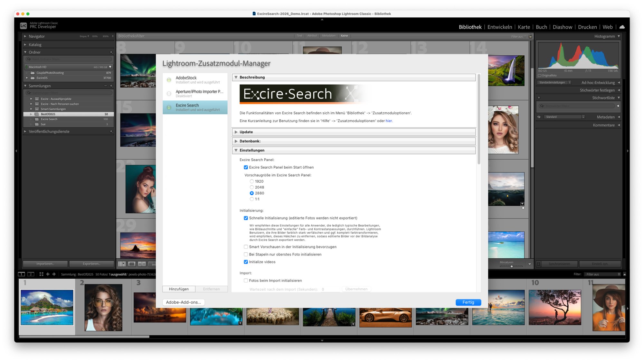
Task: Click the Excire Search status indicator dot
Action: coord(169,107)
